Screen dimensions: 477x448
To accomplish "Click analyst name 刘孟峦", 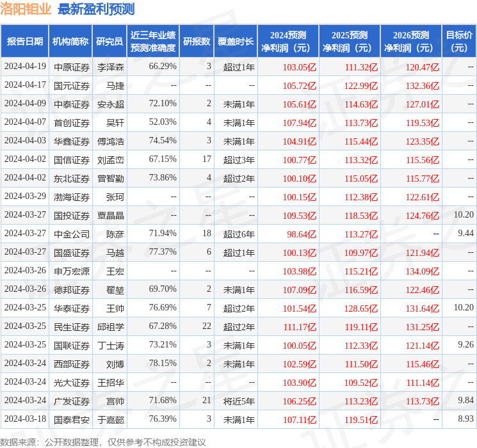I will 111,160.
